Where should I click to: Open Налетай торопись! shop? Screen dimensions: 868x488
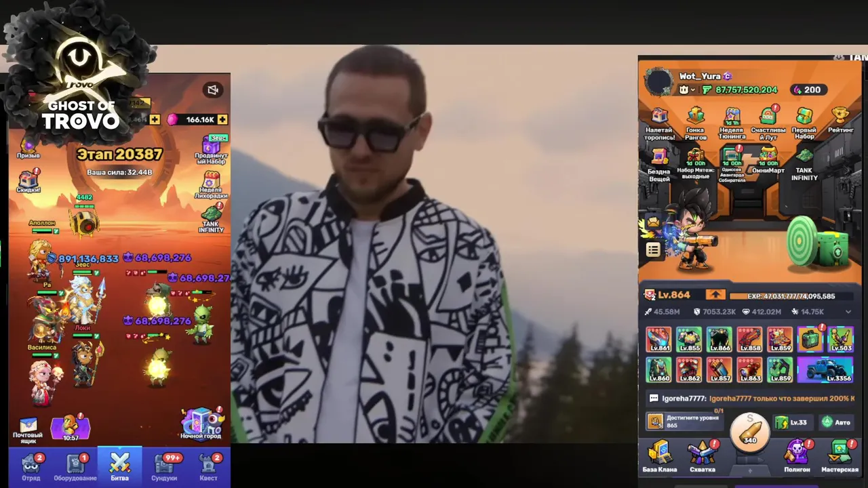coord(659,123)
